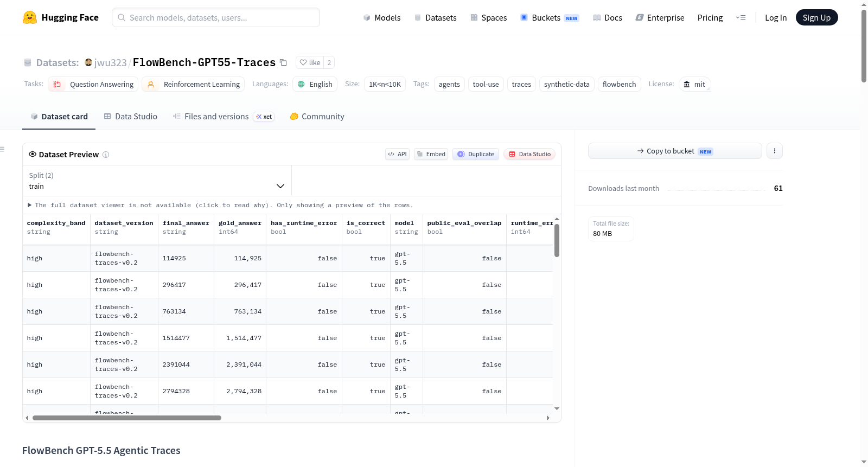Click the table vertical scrollbar thumb
Screen dimensions: 868x467
[x=557, y=240]
